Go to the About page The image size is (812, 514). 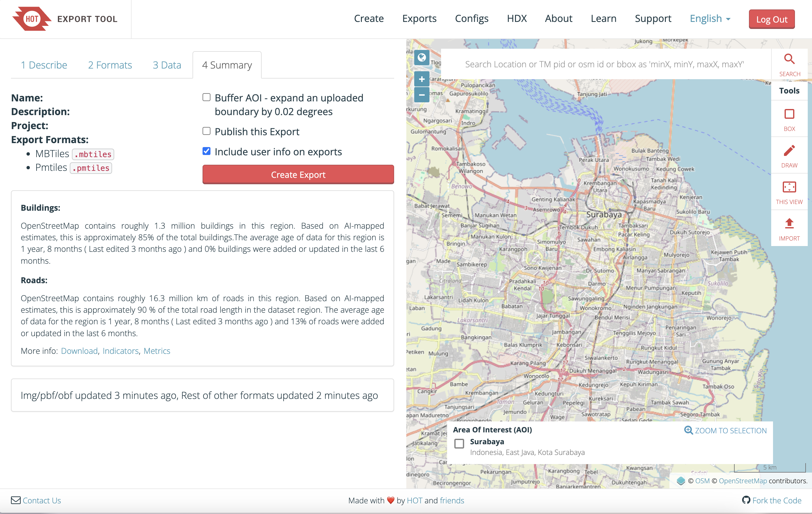[x=558, y=19]
